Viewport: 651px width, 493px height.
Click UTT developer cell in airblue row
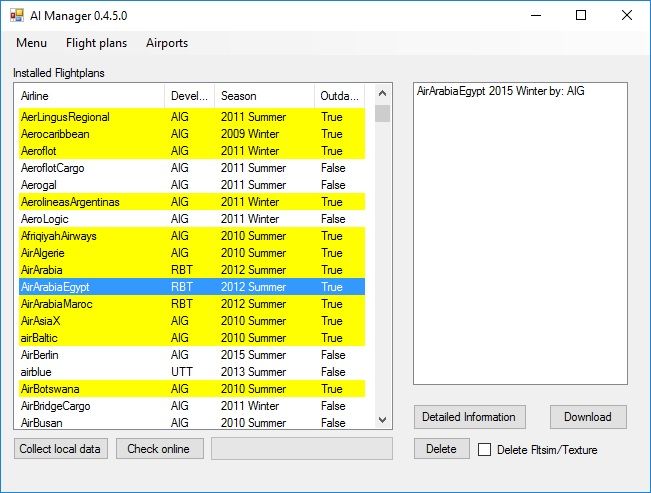tap(182, 372)
